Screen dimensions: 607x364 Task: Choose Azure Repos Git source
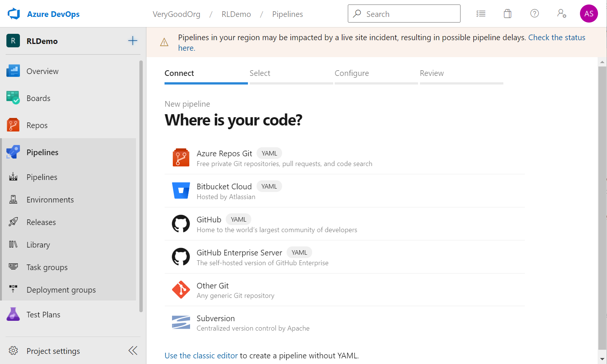pos(345,158)
